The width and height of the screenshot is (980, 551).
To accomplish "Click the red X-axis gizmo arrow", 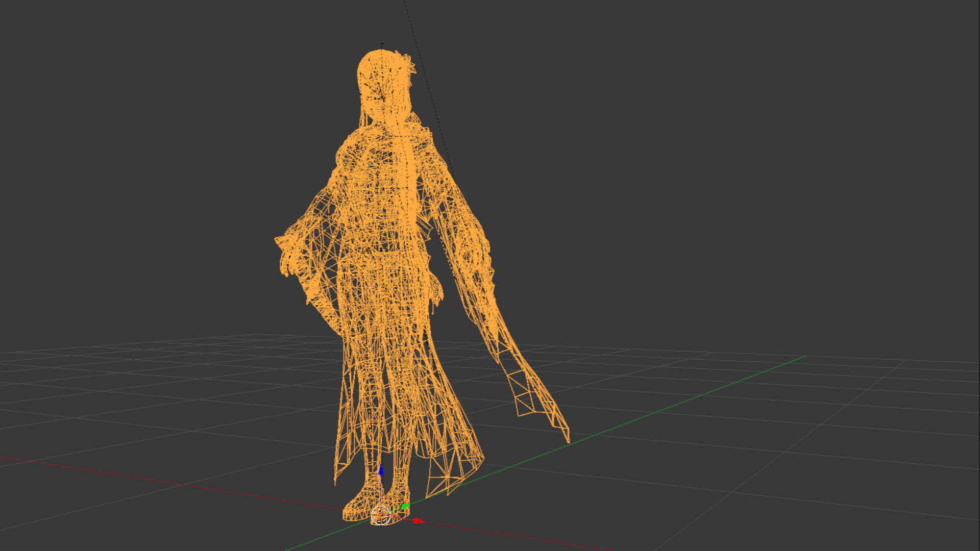I will click(x=419, y=521).
